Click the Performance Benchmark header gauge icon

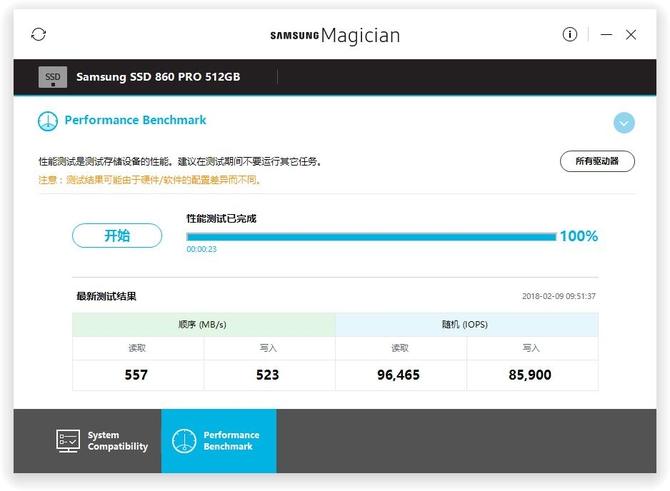47,121
